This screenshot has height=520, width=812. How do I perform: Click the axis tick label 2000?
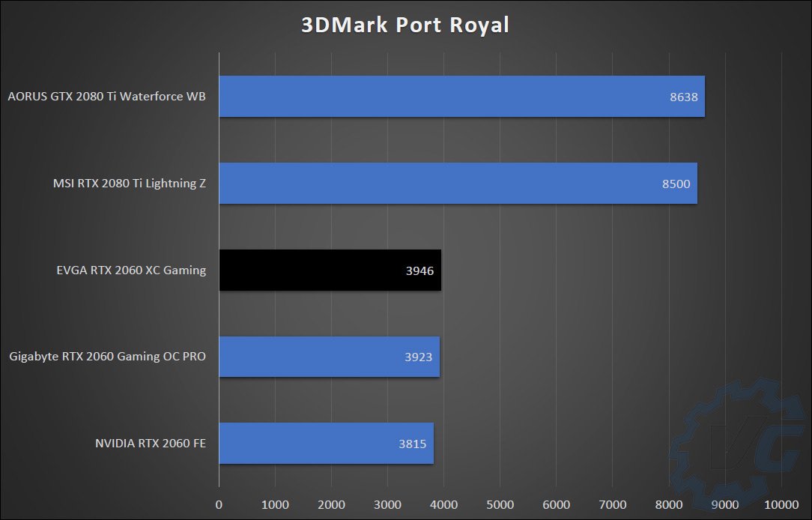(331, 504)
